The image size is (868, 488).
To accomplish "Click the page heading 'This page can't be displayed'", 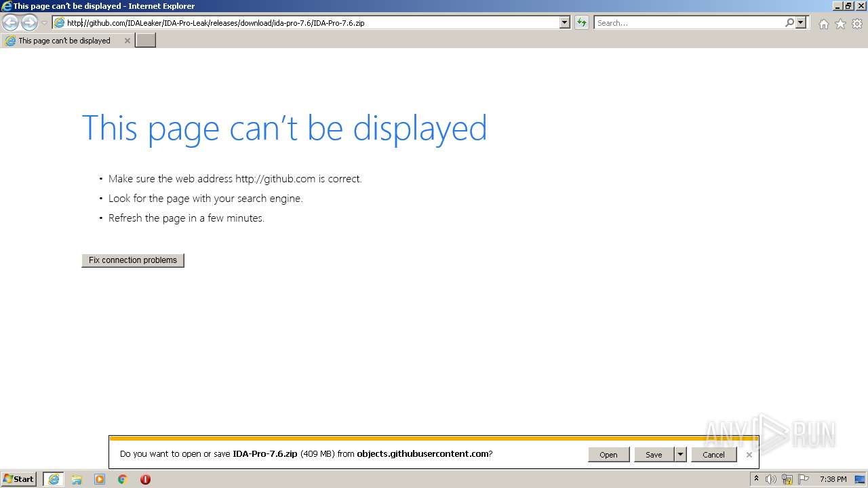I will 284,127.
